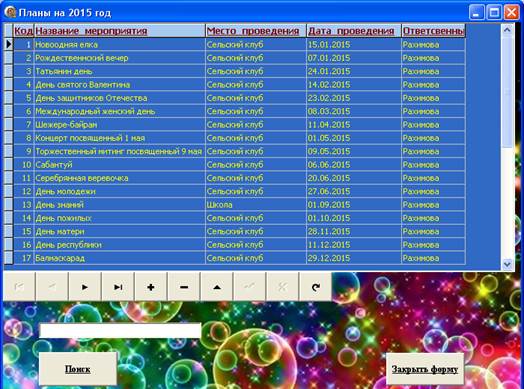Select the Сабантуй cell
This screenshot has height=389, width=524.
tap(120, 165)
